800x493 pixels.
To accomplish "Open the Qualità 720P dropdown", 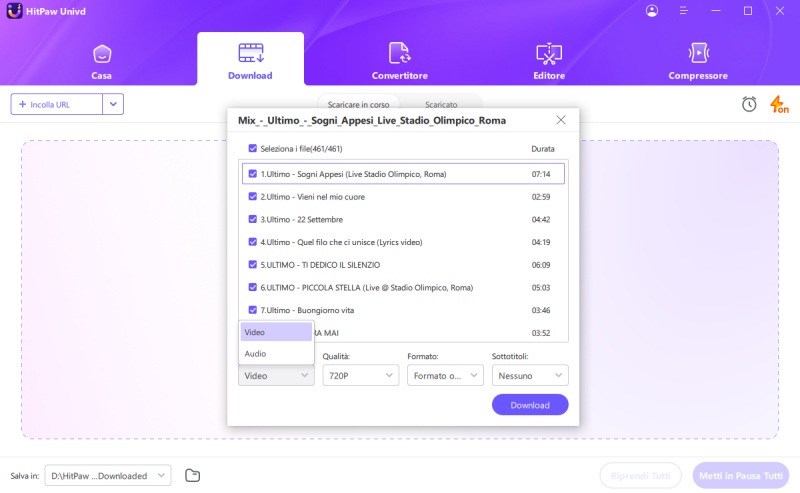I will pyautogui.click(x=361, y=376).
